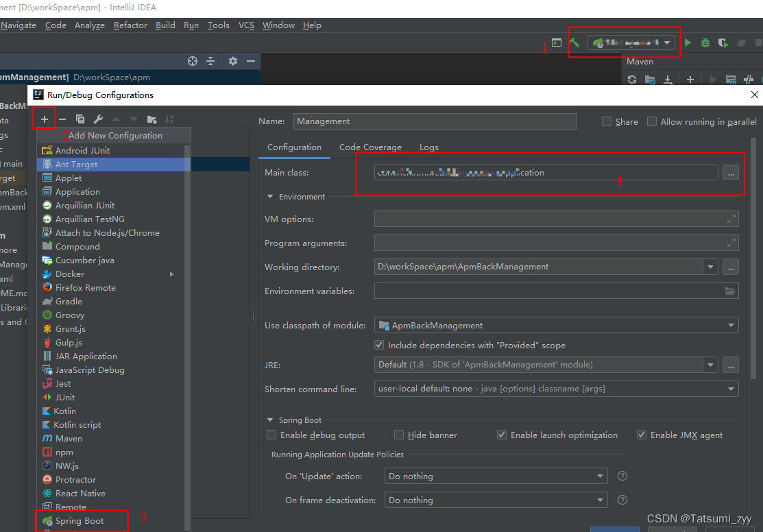763x532 pixels.
Task: Show help for 'Update' action policy
Action: [622, 476]
